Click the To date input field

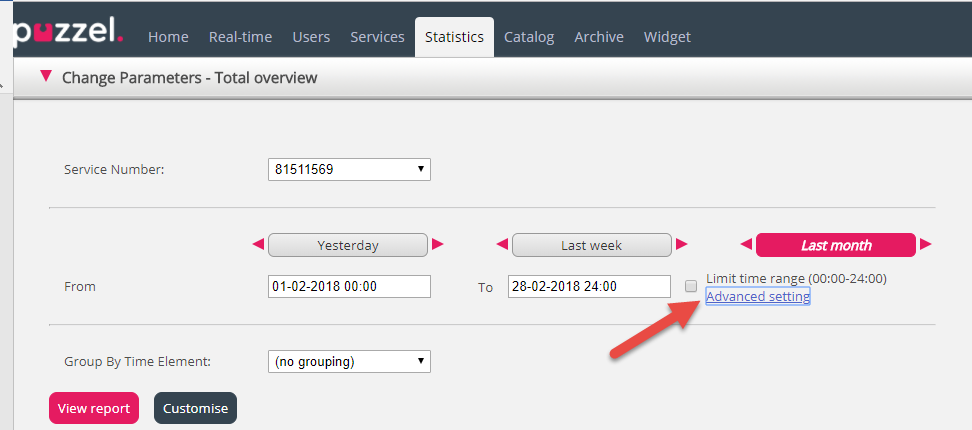tap(588, 286)
